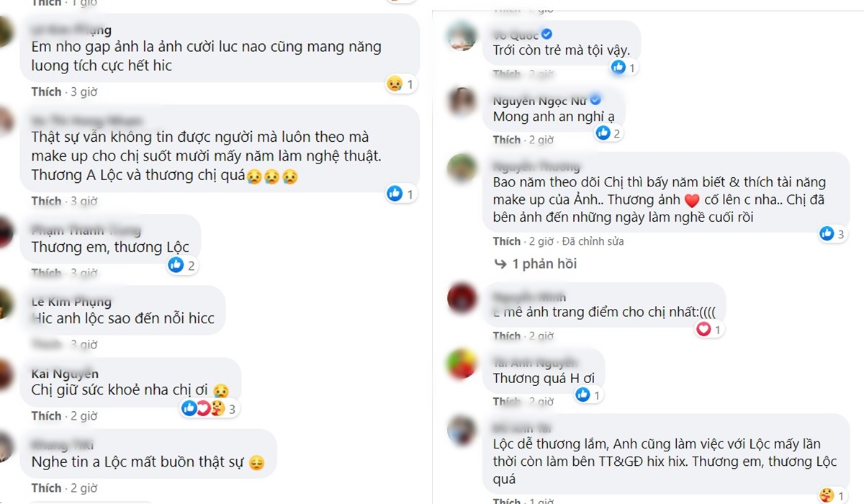The width and height of the screenshot is (864, 504).
Task: Click sad reaction on positive energy comment
Action: pos(394,84)
